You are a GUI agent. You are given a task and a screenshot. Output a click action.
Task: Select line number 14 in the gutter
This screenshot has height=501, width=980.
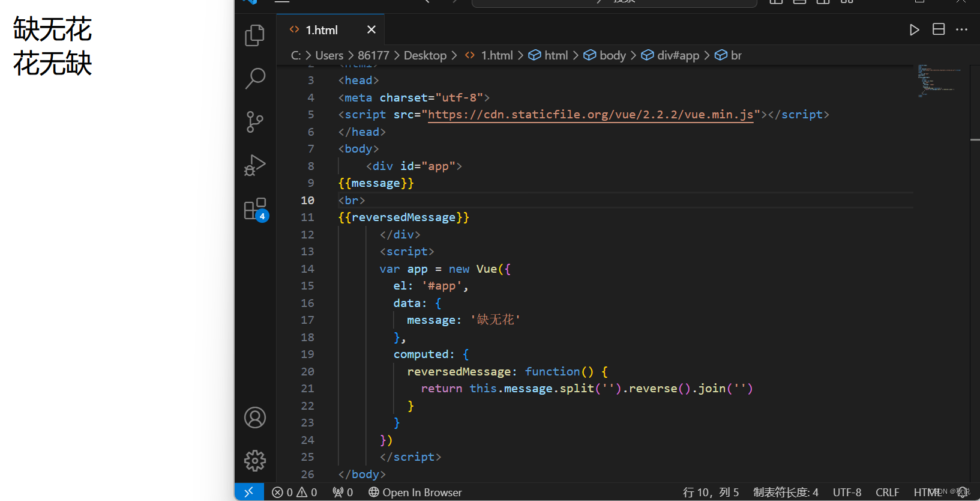307,269
